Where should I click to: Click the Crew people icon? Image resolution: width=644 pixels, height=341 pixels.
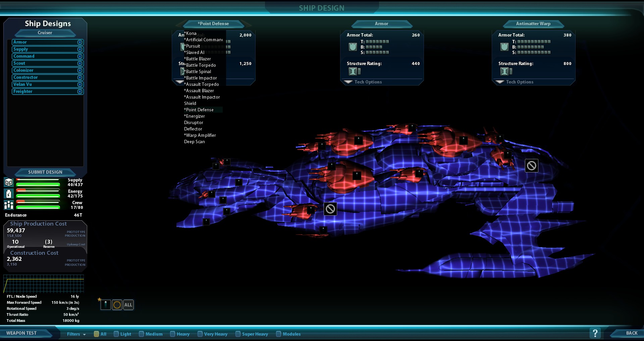click(x=9, y=205)
